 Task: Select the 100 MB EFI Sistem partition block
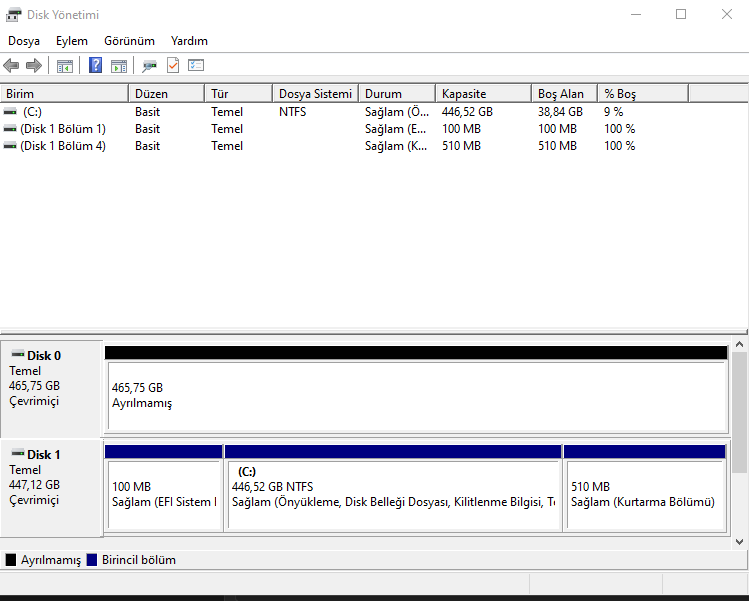pos(163,488)
